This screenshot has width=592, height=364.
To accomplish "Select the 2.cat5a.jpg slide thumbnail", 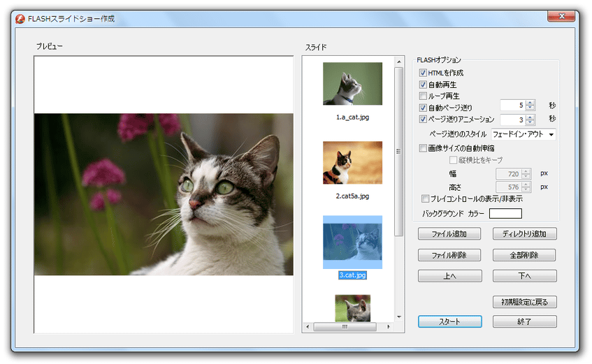I will coord(353,163).
